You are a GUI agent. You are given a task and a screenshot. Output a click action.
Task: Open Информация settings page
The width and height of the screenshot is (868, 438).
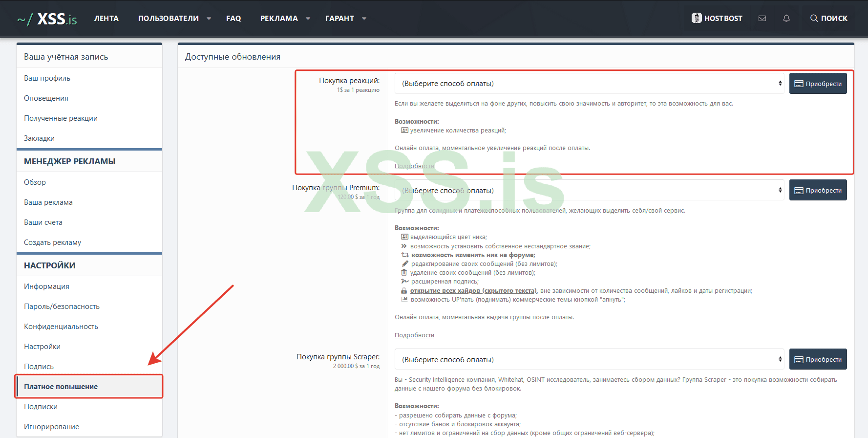89,286
